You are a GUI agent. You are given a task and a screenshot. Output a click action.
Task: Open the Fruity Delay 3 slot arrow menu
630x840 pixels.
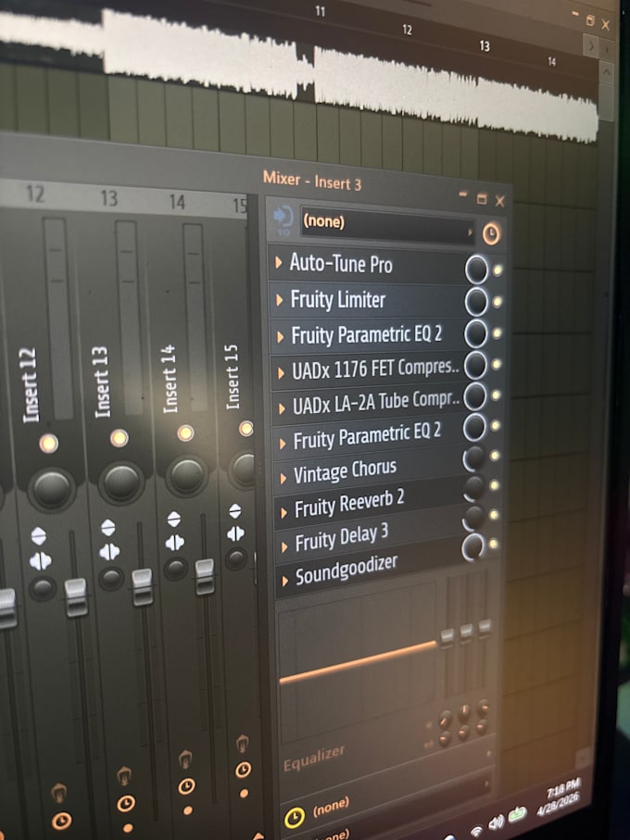(284, 546)
